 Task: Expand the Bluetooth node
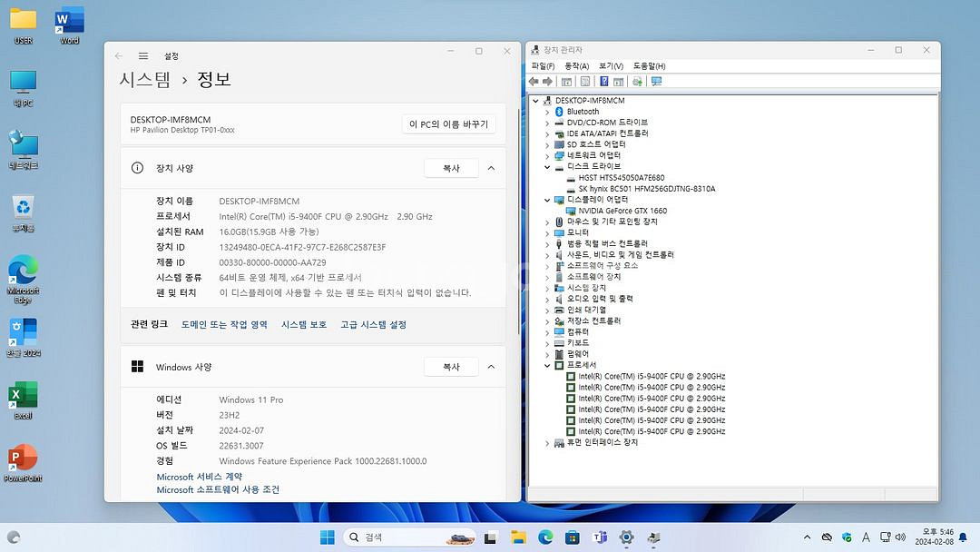click(547, 112)
